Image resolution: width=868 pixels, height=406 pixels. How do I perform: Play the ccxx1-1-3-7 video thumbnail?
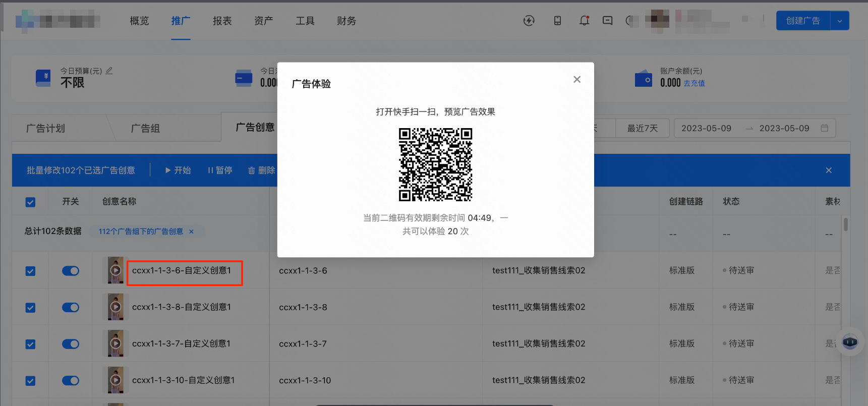[115, 343]
